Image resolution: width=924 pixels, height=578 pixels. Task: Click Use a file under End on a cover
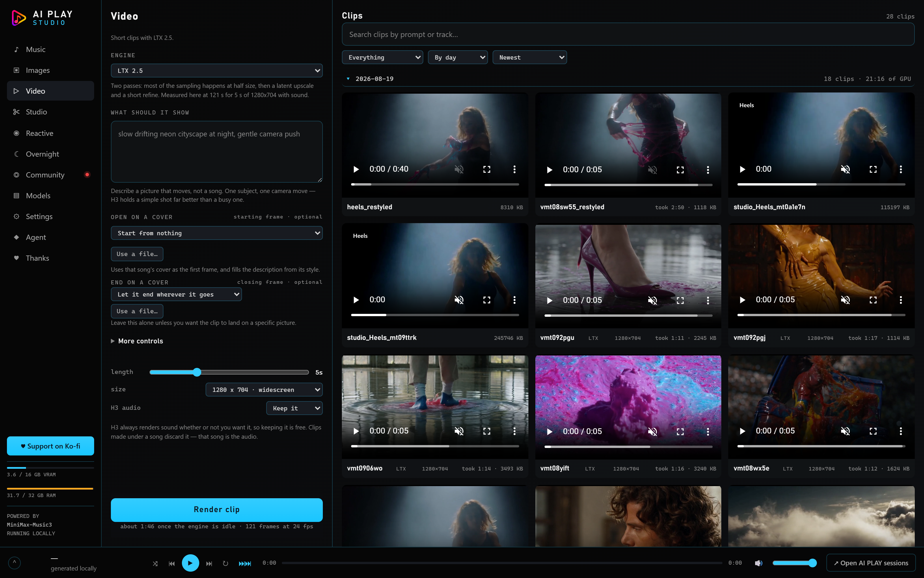(137, 311)
